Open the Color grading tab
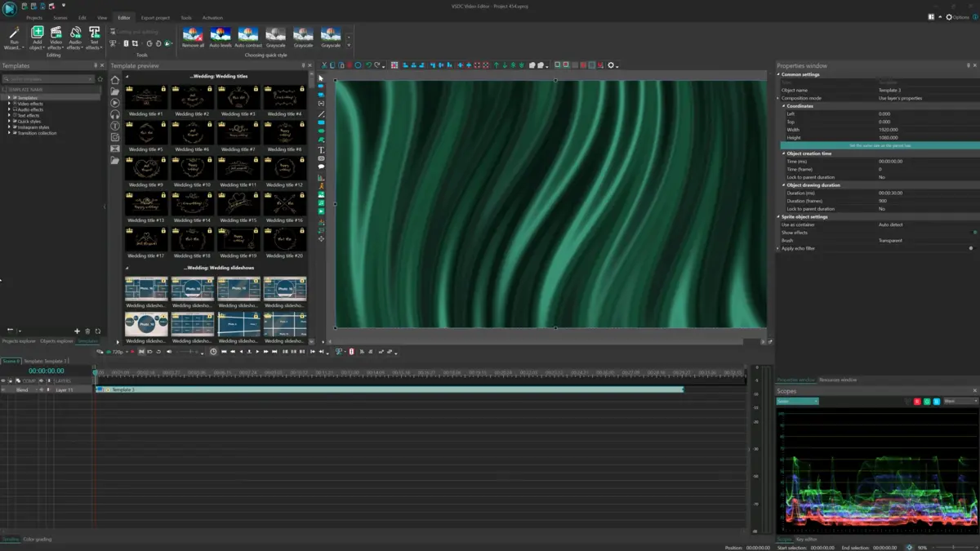 pyautogui.click(x=39, y=539)
